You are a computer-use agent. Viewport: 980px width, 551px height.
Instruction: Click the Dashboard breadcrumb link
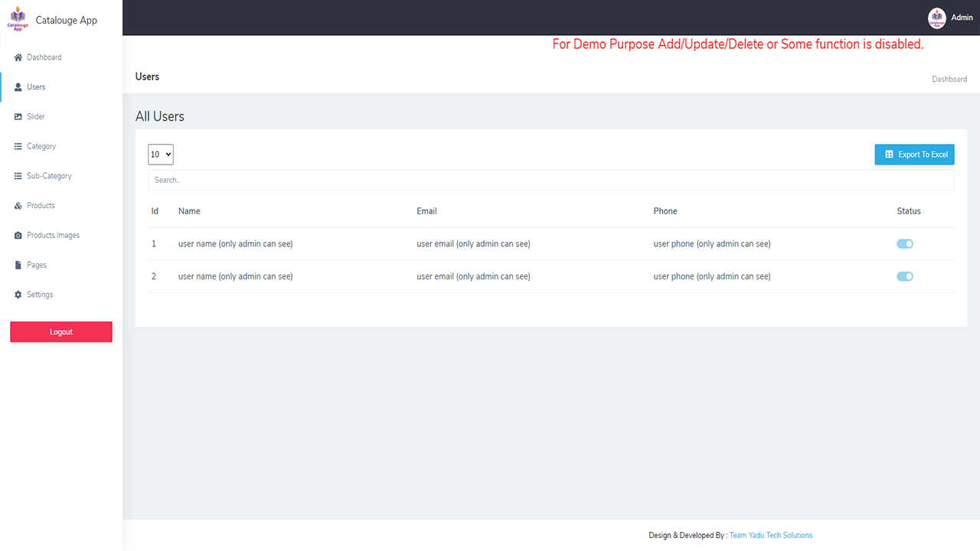point(949,80)
